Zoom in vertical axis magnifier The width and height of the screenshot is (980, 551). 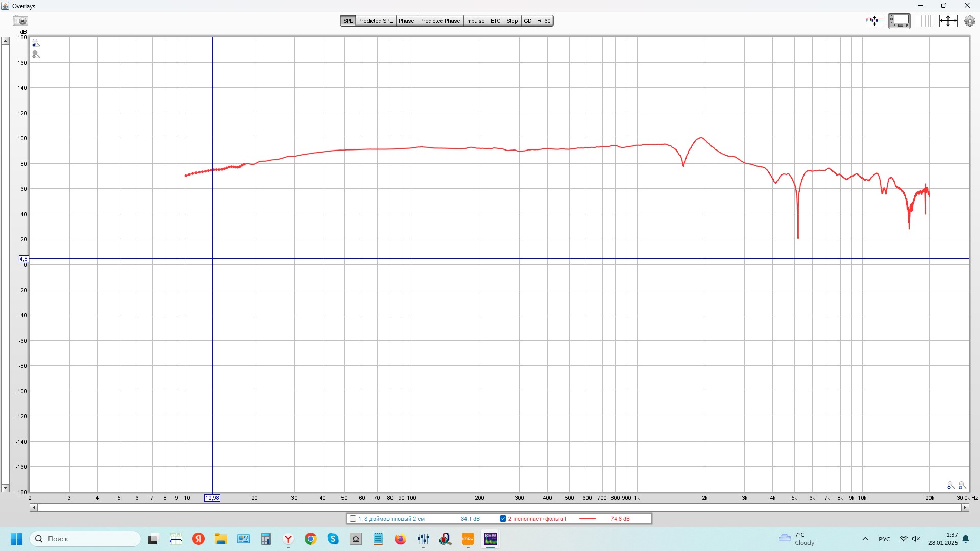pos(36,43)
